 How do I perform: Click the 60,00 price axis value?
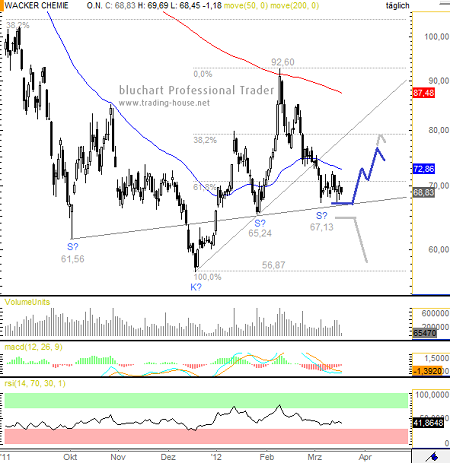point(439,249)
